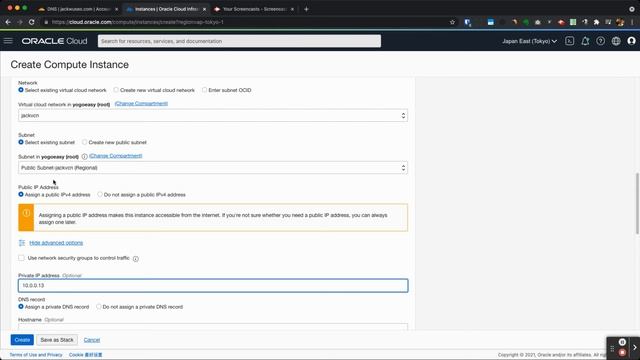Screen dimensions: 640x360
Task: Click the green extension icon in toolbar
Action: 526,22
